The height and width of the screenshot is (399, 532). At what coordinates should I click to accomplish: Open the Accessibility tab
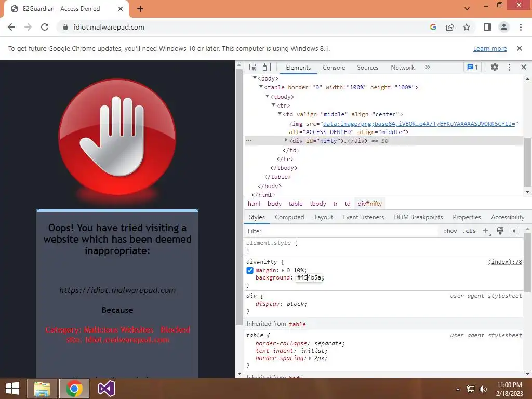(x=508, y=217)
